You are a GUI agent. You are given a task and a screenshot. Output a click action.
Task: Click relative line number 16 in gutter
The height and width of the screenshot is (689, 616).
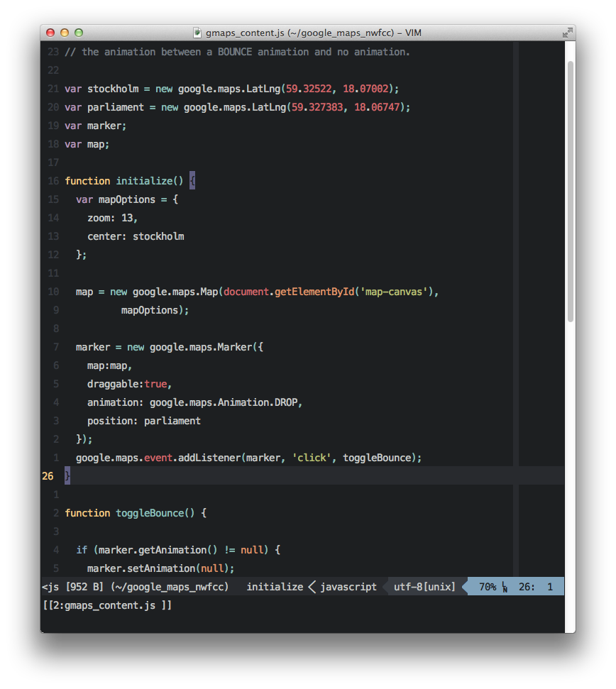click(x=53, y=181)
